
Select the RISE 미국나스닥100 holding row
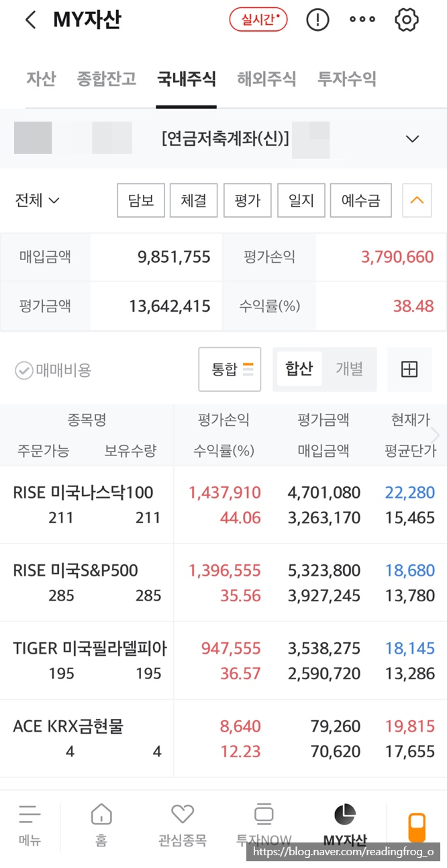pyautogui.click(x=84, y=505)
